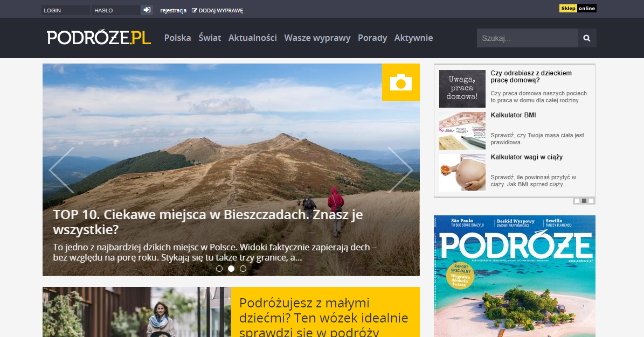The width and height of the screenshot is (644, 337).
Task: Click the BMI measuring tape thumbnail
Action: coord(462,131)
